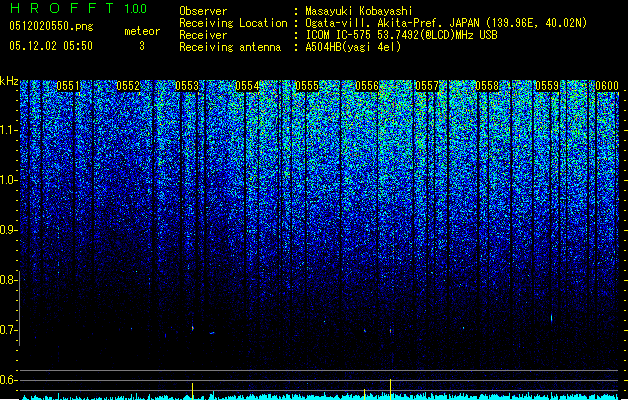Screen dimensions: 629x400
Task: Click the 0.6 kHz axis label
Action: [x=8, y=380]
